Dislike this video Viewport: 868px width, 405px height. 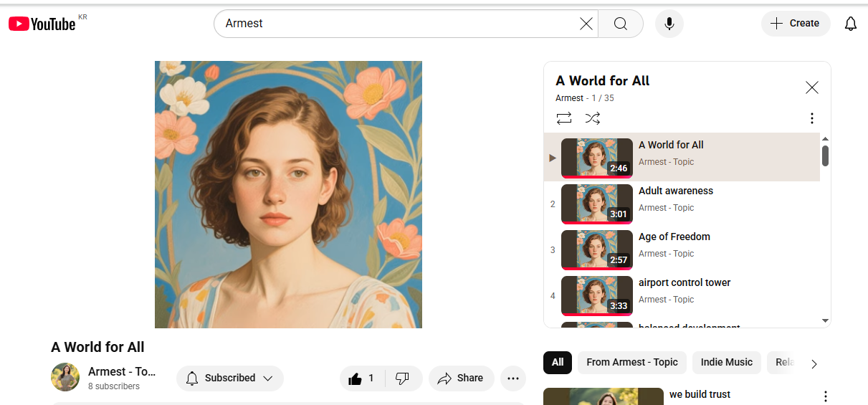(x=403, y=378)
